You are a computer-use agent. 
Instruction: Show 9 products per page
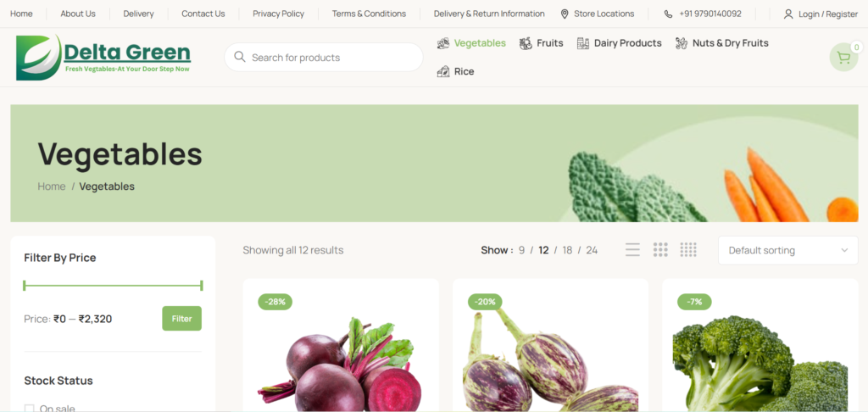(x=521, y=250)
